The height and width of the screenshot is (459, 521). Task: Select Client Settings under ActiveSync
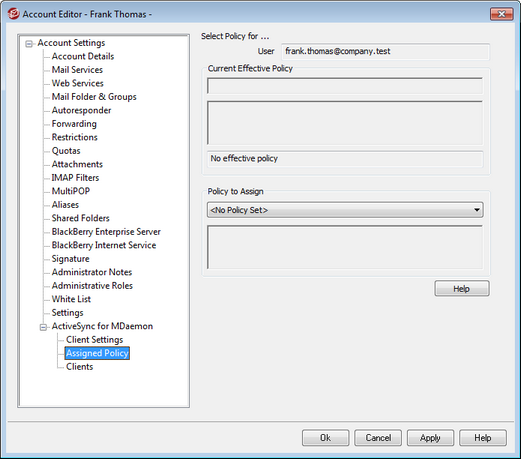[94, 340]
